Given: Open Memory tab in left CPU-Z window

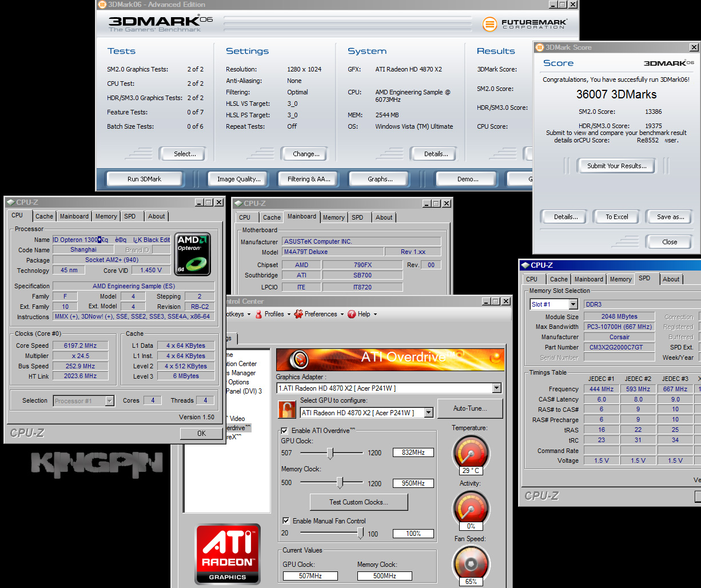Looking at the screenshot, I should click(106, 216).
